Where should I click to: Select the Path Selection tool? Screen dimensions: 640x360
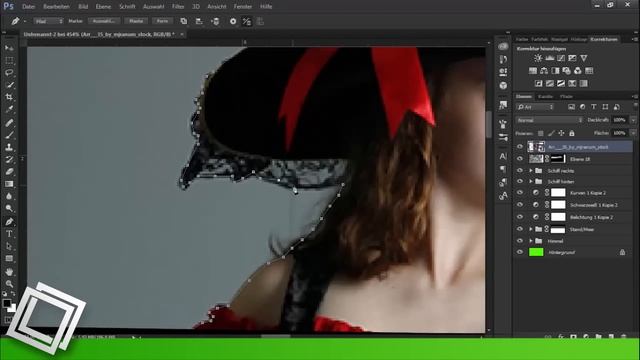[9, 247]
